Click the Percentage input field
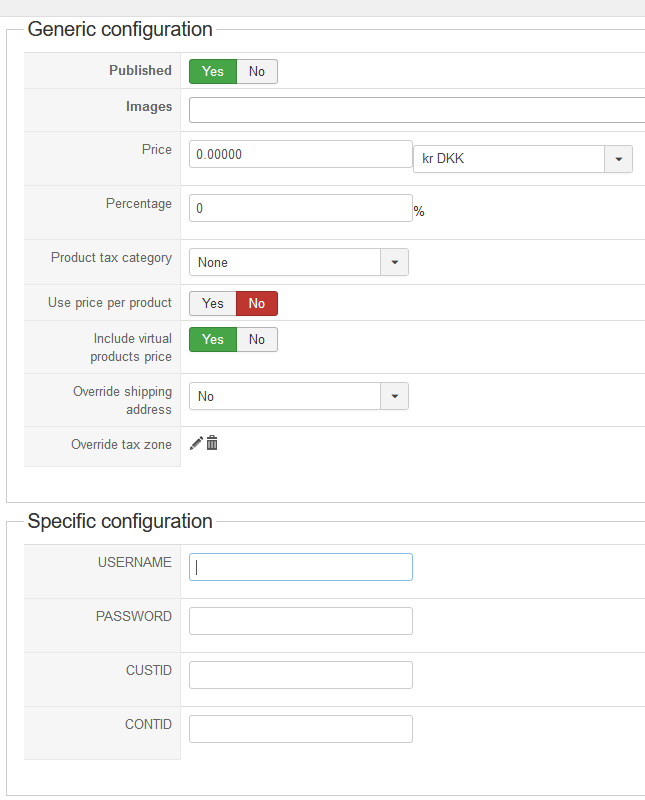The image size is (645, 800). [300, 208]
